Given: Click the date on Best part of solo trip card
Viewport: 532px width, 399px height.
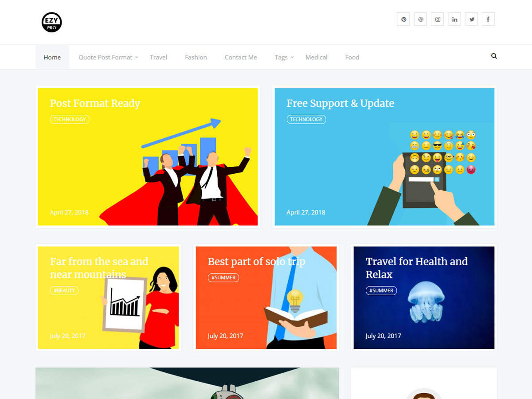Looking at the screenshot, I should pyautogui.click(x=225, y=336).
